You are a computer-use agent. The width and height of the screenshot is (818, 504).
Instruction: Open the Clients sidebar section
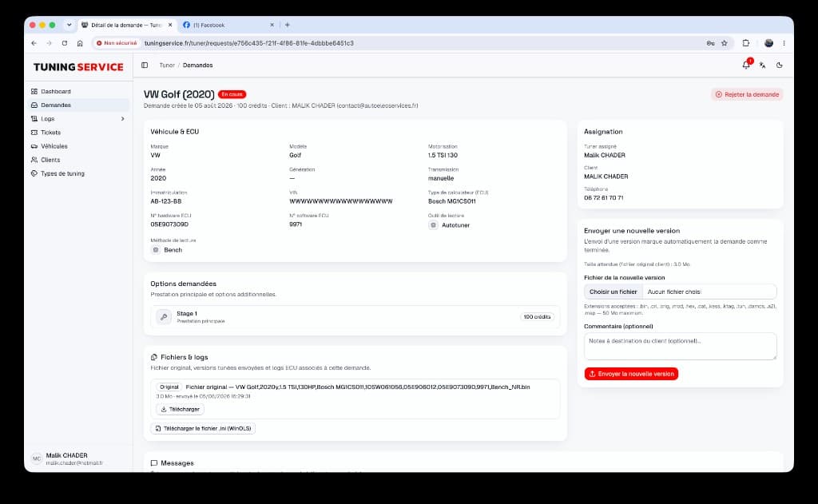pyautogui.click(x=50, y=160)
